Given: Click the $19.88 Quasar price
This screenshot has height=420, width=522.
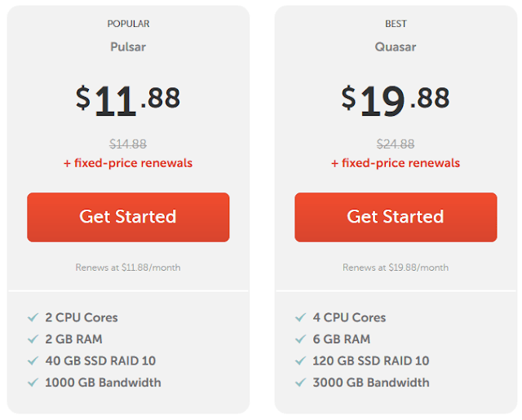Looking at the screenshot, I should [396, 99].
